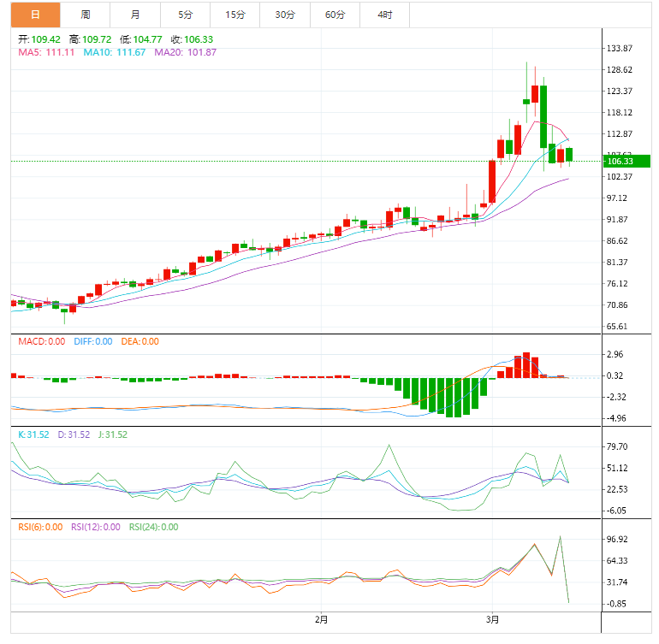Click the 2月 date axis label

[x=322, y=618]
